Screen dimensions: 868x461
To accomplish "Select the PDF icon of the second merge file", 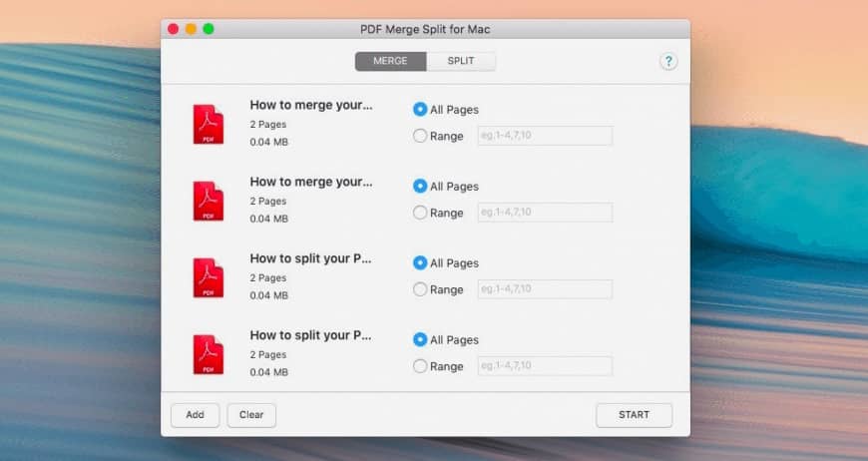I will (209, 201).
